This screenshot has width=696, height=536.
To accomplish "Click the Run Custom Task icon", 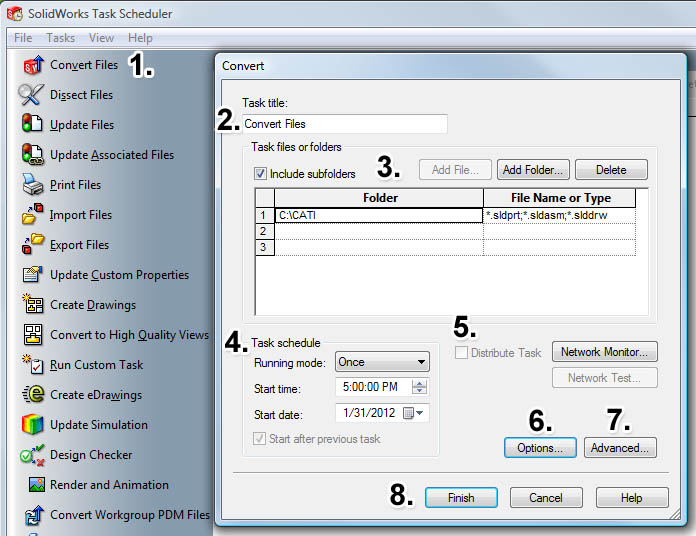I will (x=33, y=364).
